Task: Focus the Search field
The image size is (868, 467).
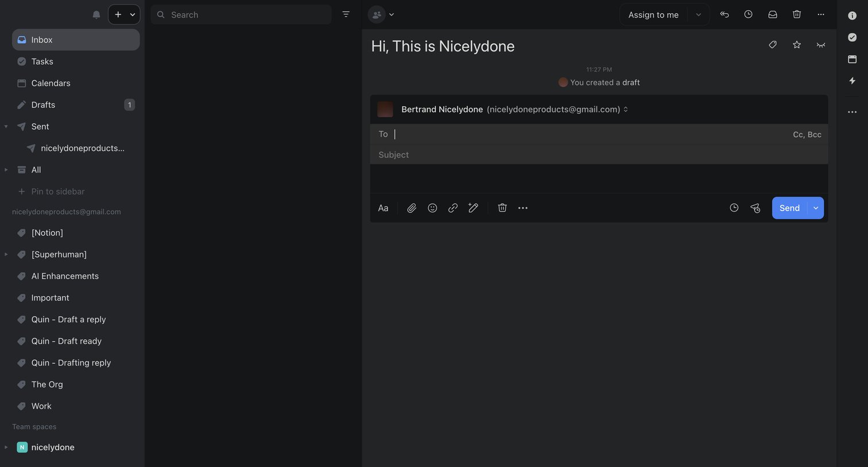Action: (241, 14)
